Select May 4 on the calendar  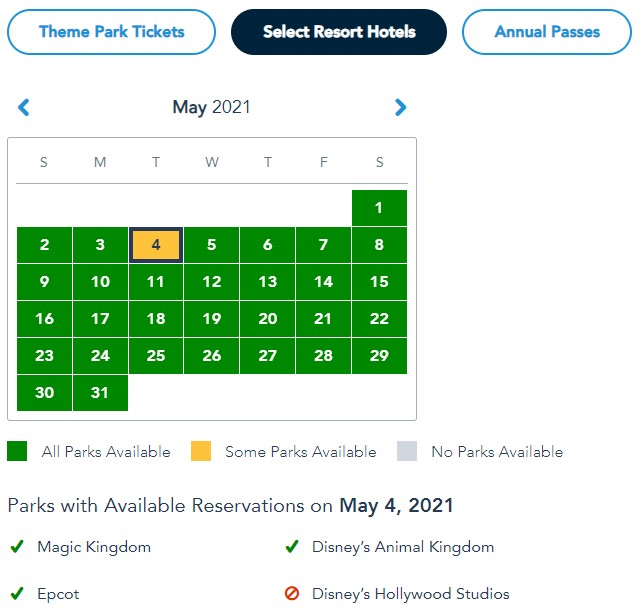[155, 245]
